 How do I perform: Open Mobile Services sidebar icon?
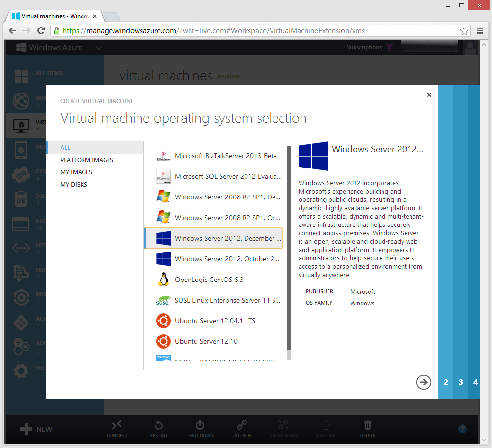pyautogui.click(x=21, y=150)
